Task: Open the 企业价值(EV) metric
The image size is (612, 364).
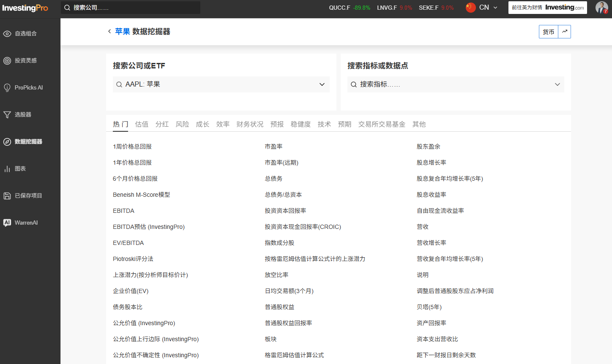Action: pyautogui.click(x=131, y=291)
